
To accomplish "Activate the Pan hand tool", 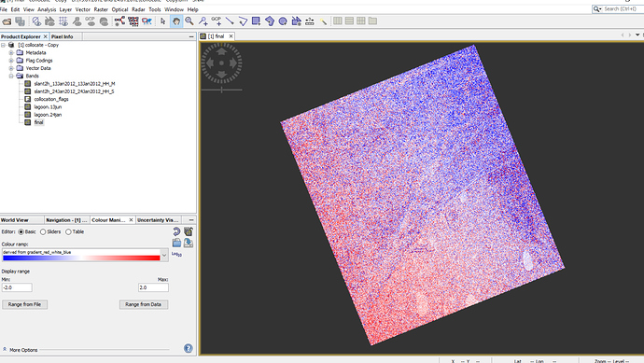I will tap(176, 21).
